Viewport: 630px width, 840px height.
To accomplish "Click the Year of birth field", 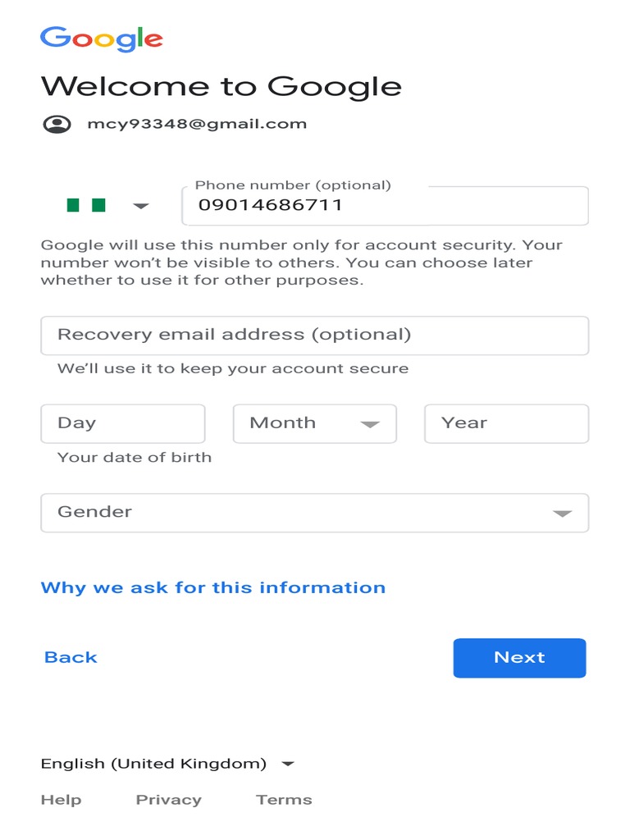I will 506,423.
